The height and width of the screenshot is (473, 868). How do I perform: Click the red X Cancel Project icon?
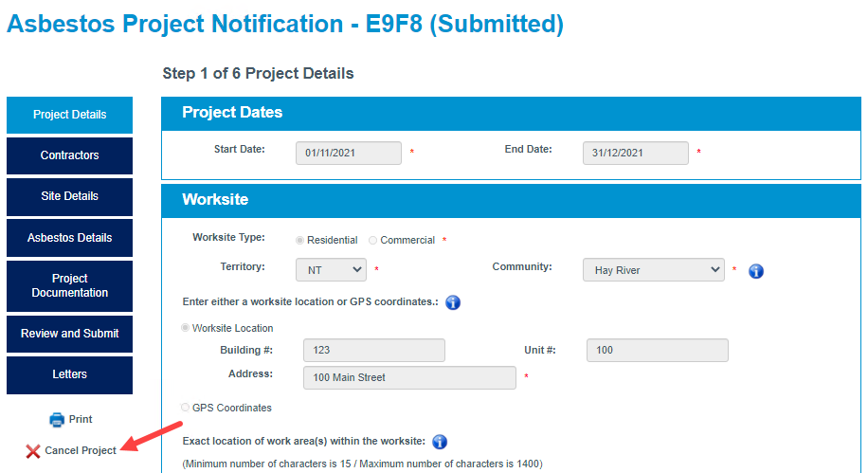pyautogui.click(x=32, y=451)
